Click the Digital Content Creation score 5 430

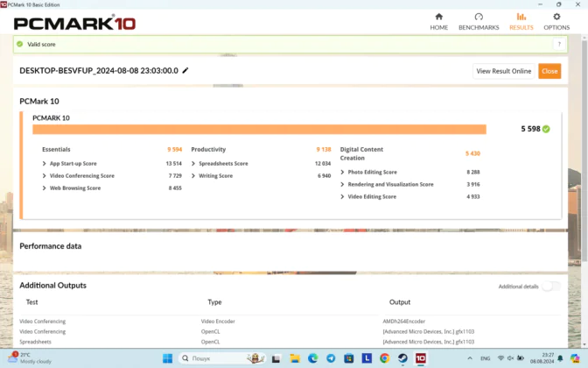click(472, 153)
